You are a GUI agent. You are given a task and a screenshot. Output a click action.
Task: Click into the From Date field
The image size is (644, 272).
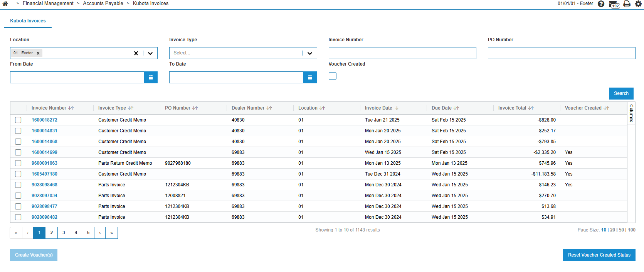click(77, 77)
